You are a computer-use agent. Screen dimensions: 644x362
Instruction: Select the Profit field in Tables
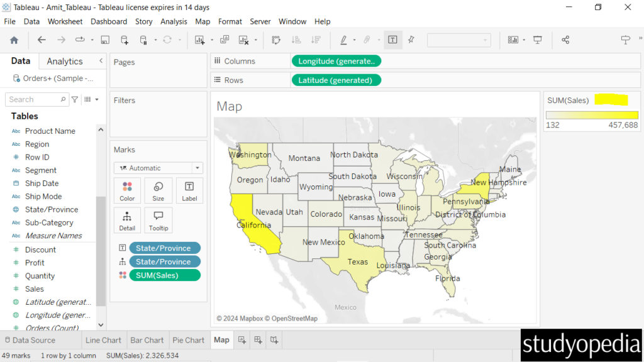[35, 263]
